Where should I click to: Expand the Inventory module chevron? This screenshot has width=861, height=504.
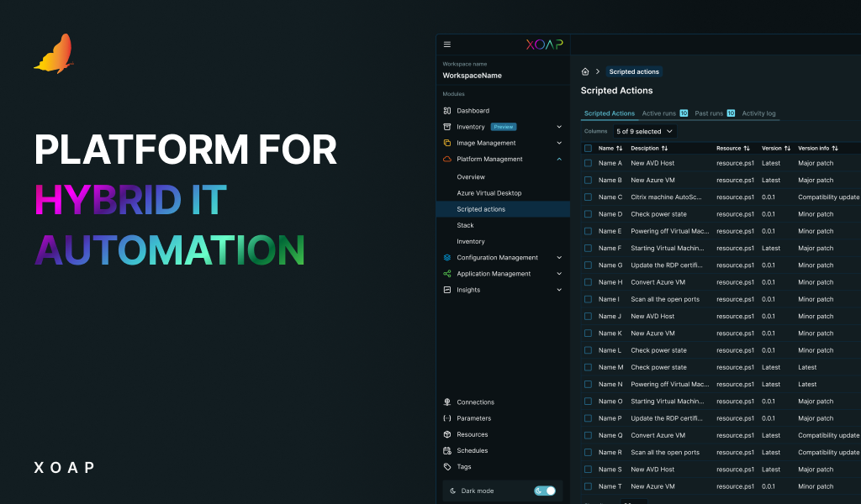(x=558, y=126)
